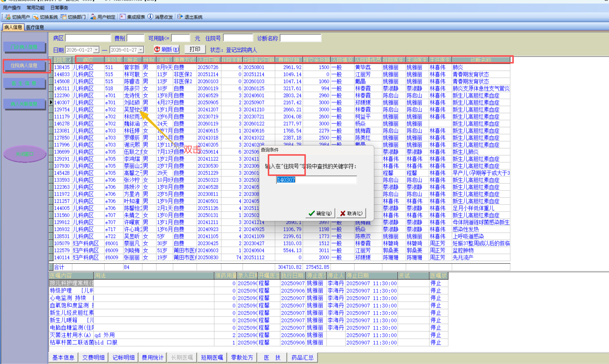Click the purple 关闭窗口 oval button
609x364 pixels.
point(25,154)
